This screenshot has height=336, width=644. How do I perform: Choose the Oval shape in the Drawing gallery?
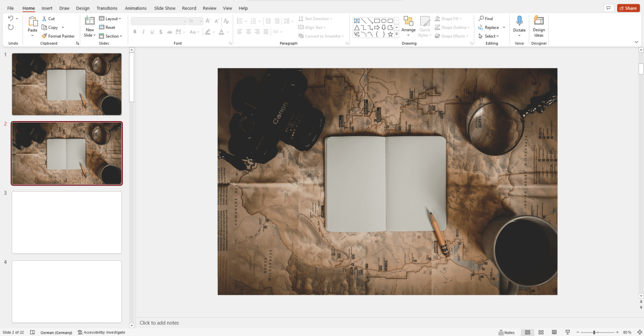384,20
